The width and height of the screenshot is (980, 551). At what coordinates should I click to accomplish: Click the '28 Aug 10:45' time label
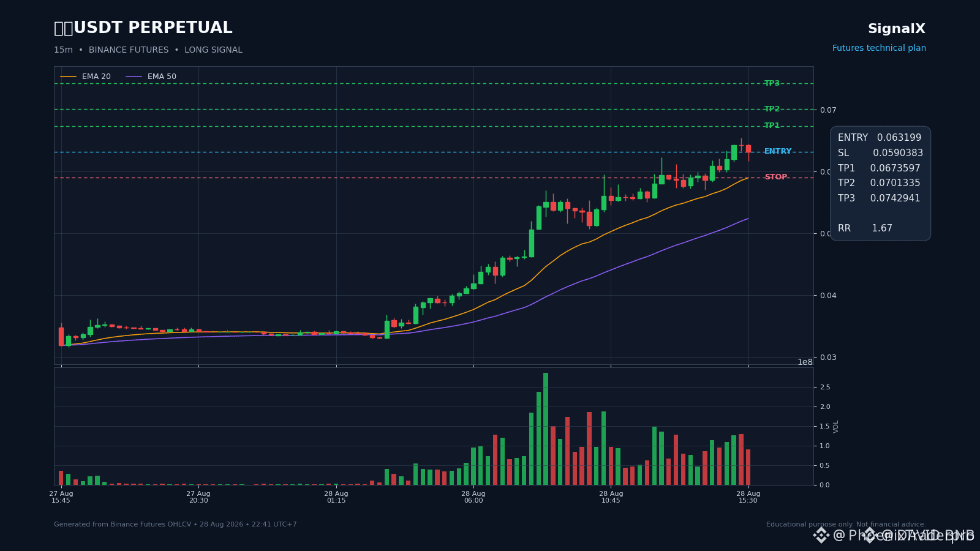[x=611, y=497]
